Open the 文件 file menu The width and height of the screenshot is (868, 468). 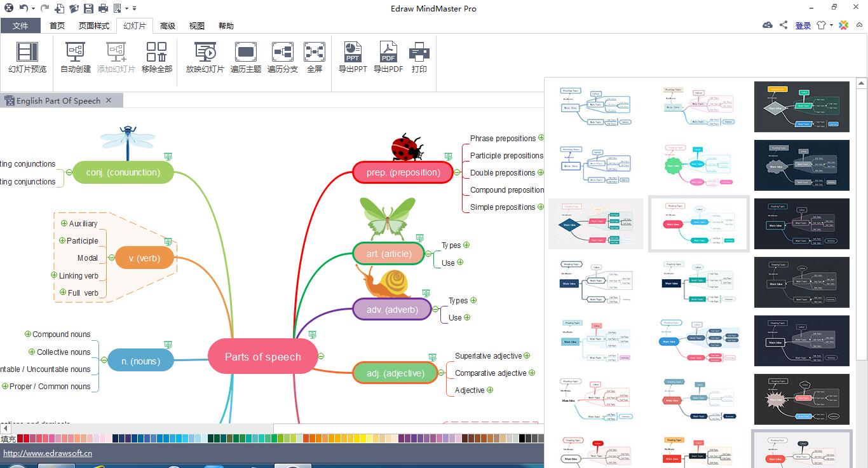click(x=20, y=25)
